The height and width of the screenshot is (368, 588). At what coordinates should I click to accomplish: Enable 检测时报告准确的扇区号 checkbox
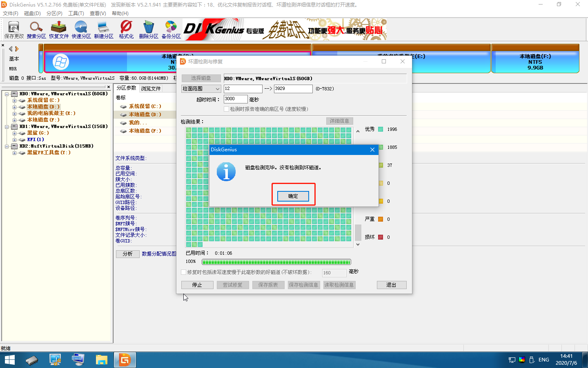(x=226, y=109)
